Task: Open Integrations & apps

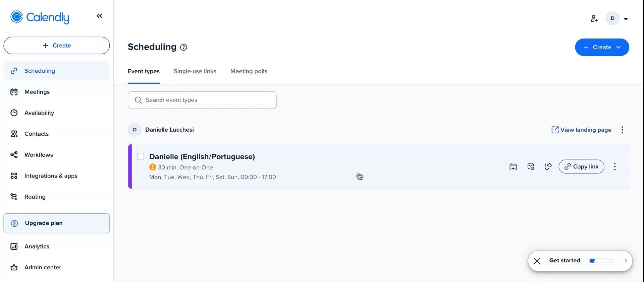Action: coord(57,176)
